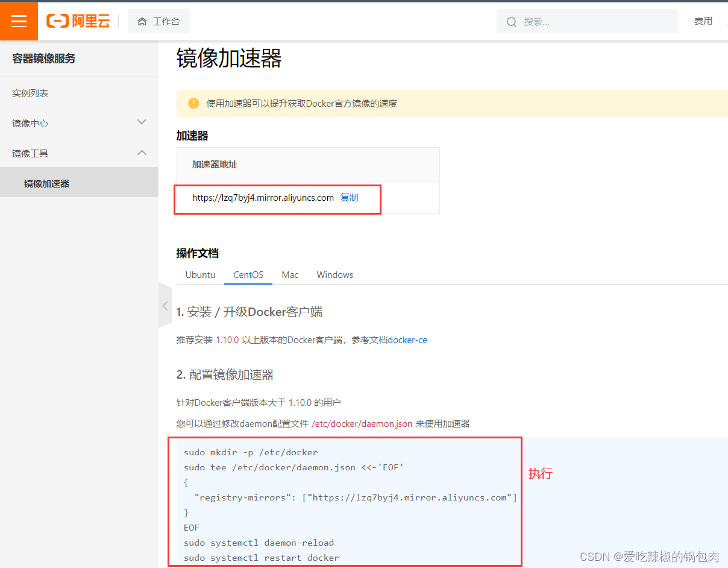Click the accelerator URL https://lzq7byj4.mirror.aliyuncs.com
Screen dimensions: 728x568
[263, 198]
